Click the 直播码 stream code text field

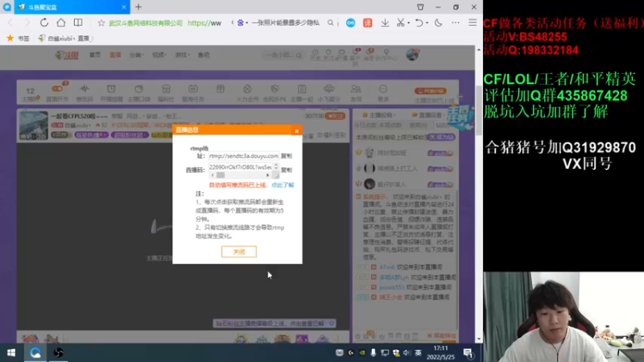click(x=241, y=167)
